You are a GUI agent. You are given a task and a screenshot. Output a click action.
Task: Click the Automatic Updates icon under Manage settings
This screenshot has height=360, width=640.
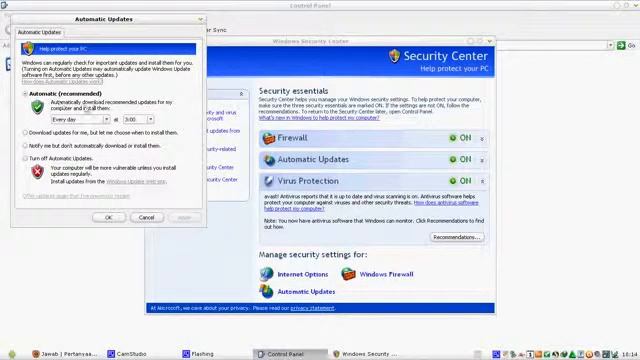tap(267, 291)
